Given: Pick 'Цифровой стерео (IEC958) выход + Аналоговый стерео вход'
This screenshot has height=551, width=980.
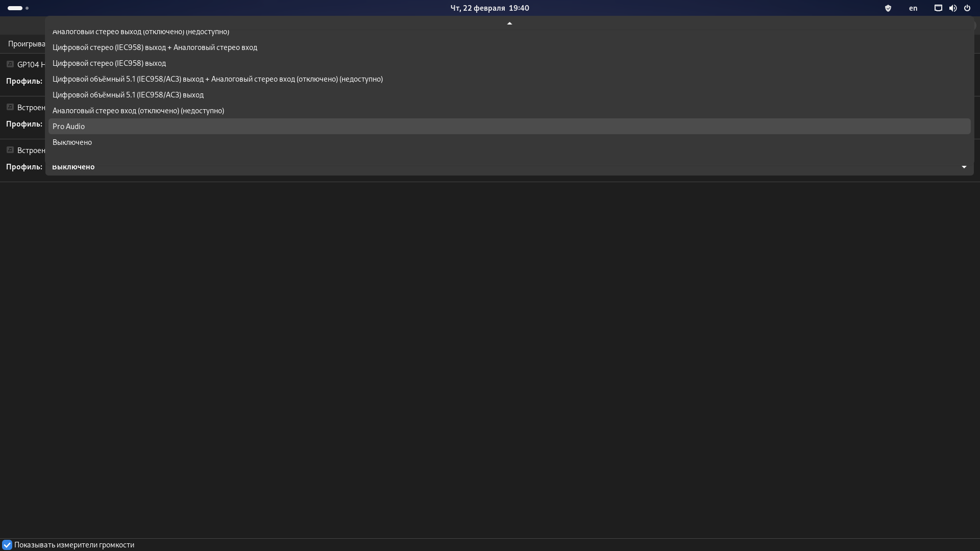Looking at the screenshot, I should coord(509,47).
